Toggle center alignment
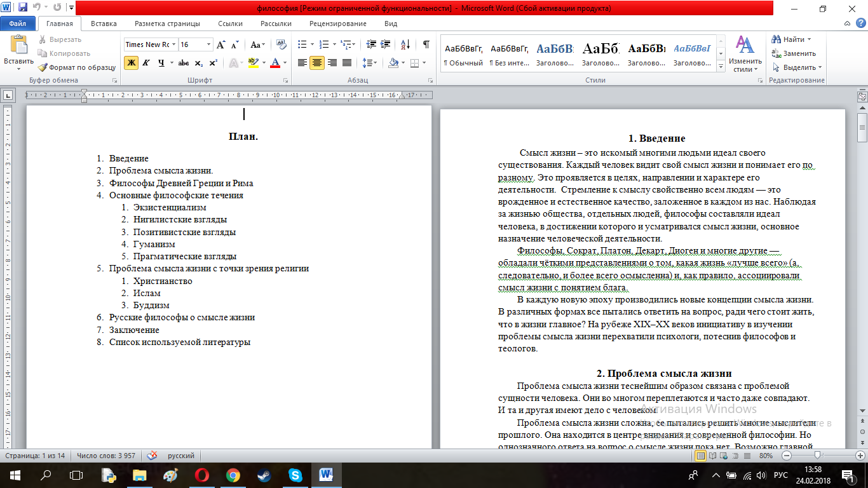 coord(317,63)
